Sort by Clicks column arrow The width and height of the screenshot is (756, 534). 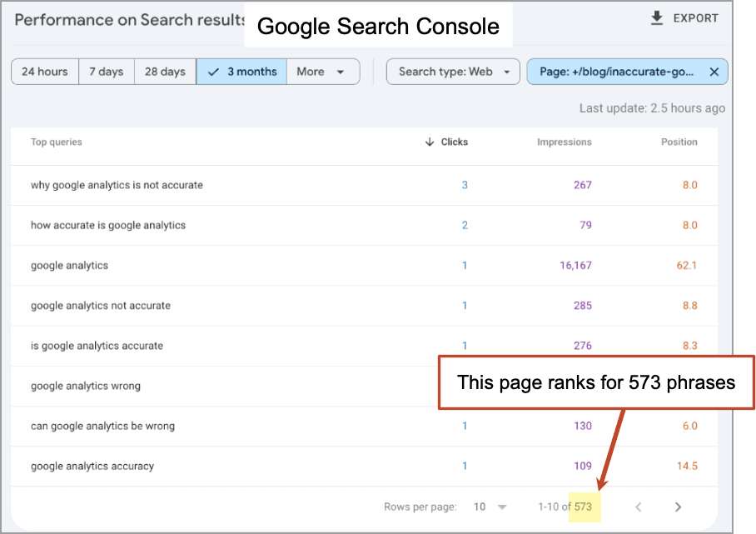tap(429, 142)
